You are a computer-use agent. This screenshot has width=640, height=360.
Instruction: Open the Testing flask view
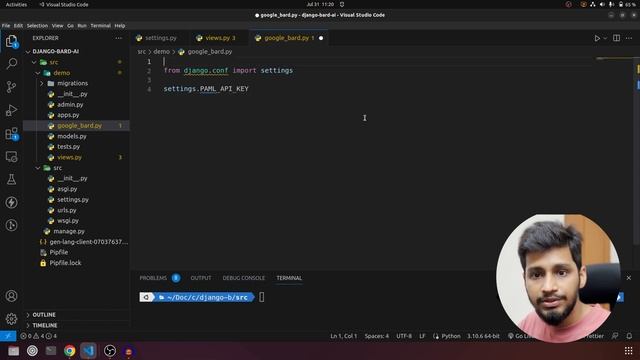click(11, 179)
